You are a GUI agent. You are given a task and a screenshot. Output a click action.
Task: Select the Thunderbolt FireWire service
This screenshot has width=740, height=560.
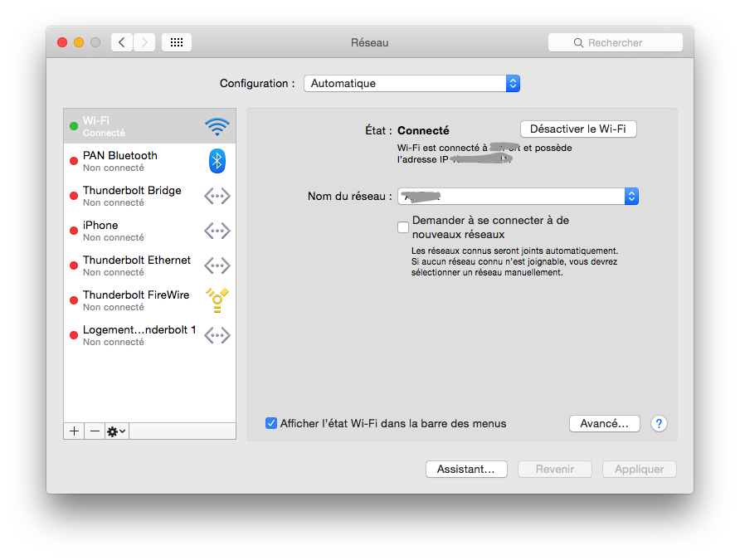coord(149,300)
